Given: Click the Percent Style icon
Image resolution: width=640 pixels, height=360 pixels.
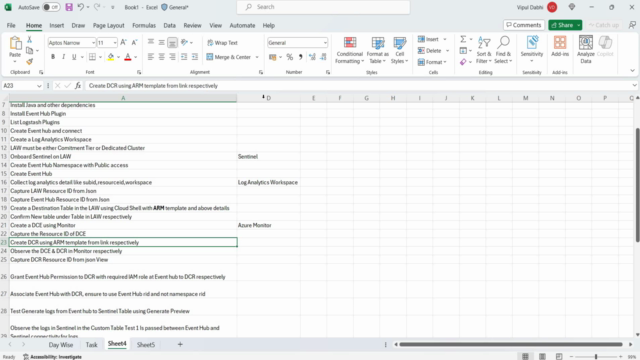Looking at the screenshot, I should pyautogui.click(x=290, y=57).
